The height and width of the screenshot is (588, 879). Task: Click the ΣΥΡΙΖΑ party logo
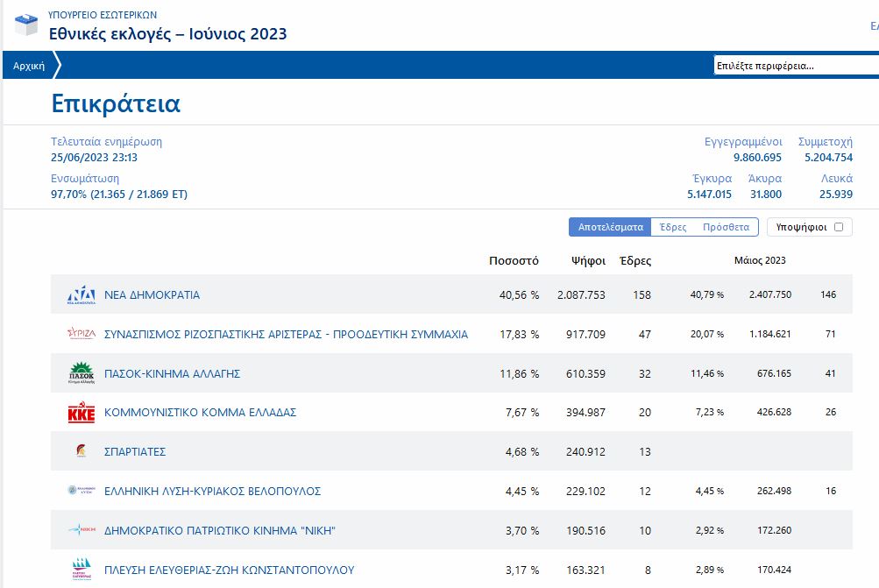[82, 334]
